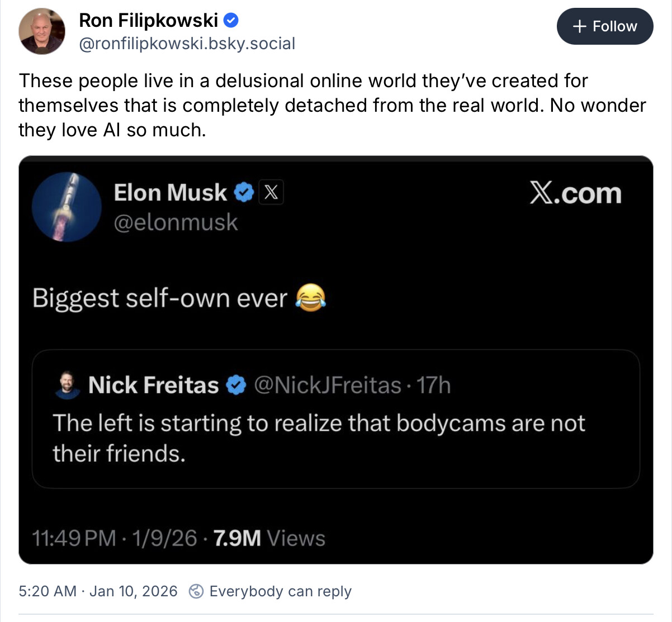
Task: Open the Ron Filipkowski display name link
Action: pos(148,21)
